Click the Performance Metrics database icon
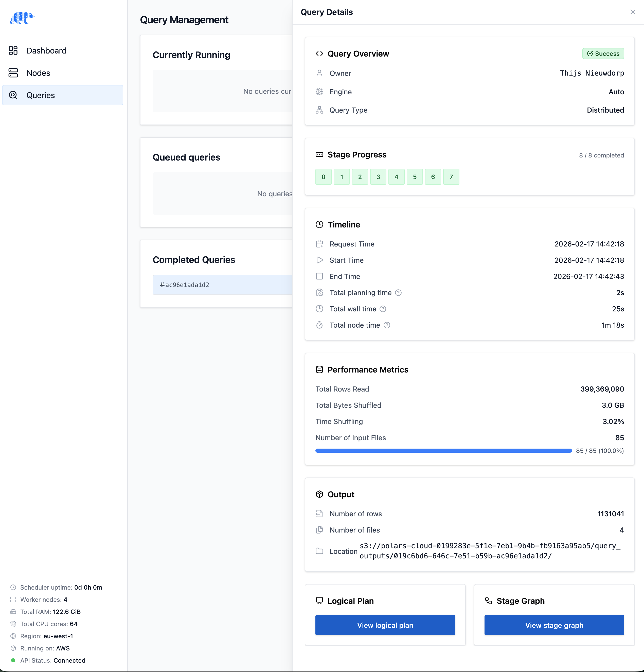Screen dimensions: 644x672 click(319, 369)
